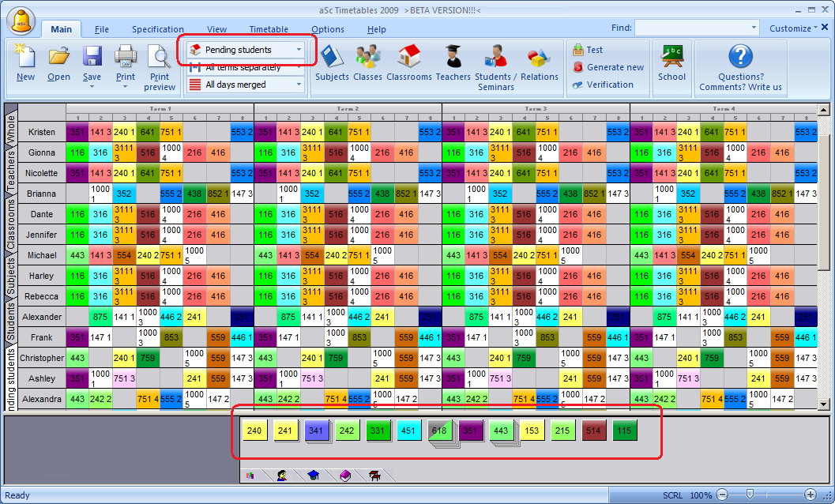The image size is (835, 504).
Task: Expand the All days merged dropdown
Action: click(299, 85)
